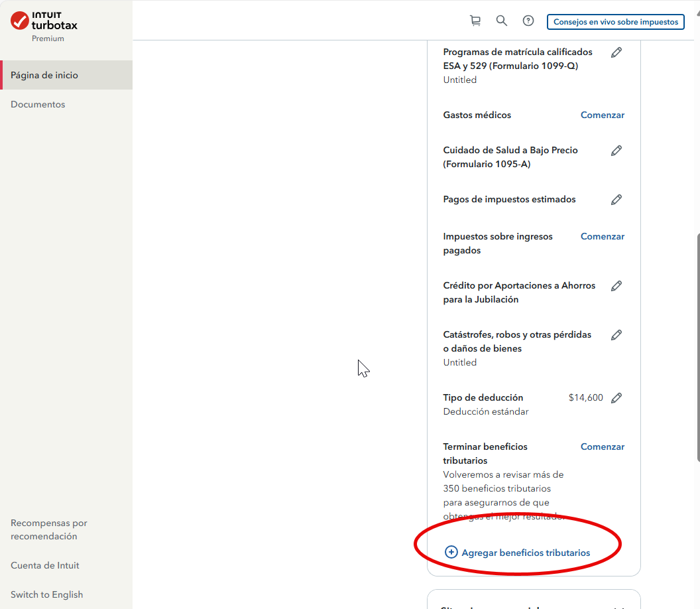Click the vertical page scrollbar
Screen dimensions: 700x609
coord(697,345)
